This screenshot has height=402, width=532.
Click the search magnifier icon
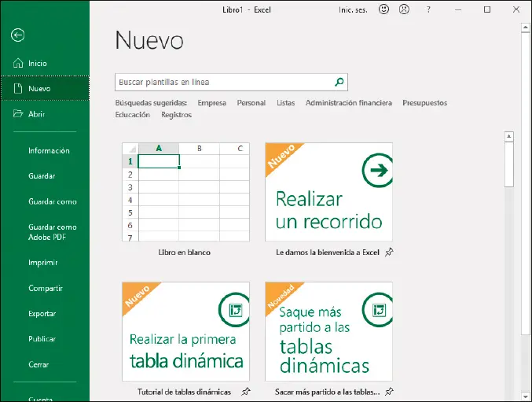pyautogui.click(x=339, y=82)
